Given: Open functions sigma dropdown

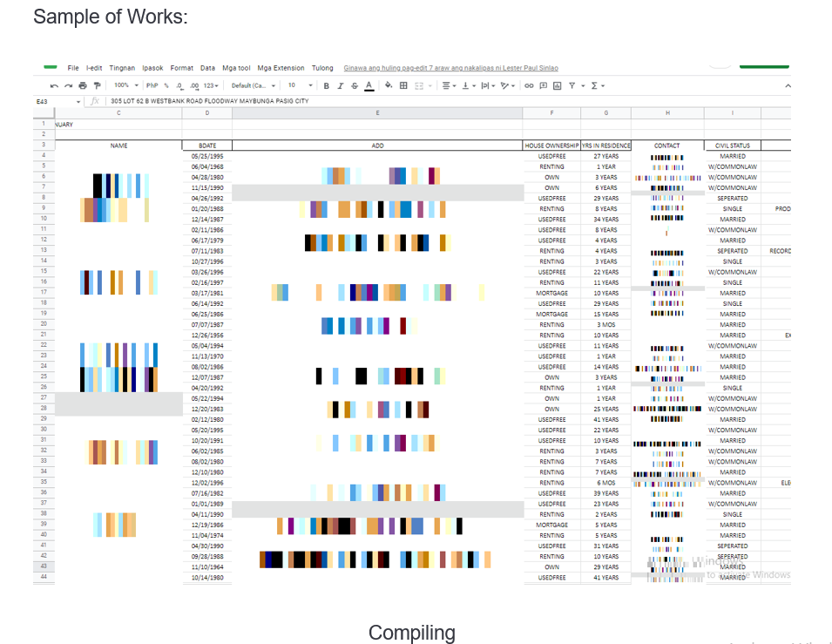Looking at the screenshot, I should tap(598, 85).
